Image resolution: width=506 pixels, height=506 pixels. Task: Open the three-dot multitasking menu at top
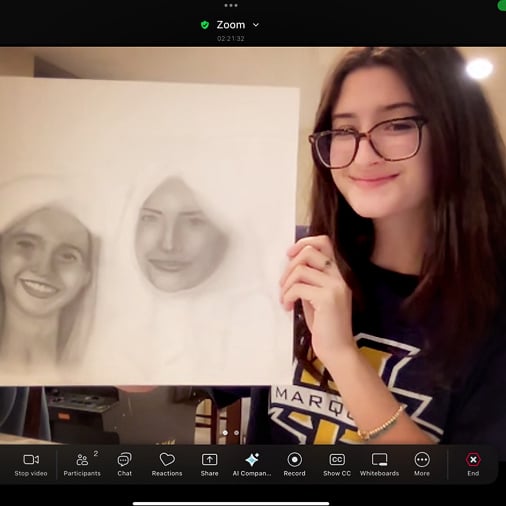pyautogui.click(x=231, y=5)
